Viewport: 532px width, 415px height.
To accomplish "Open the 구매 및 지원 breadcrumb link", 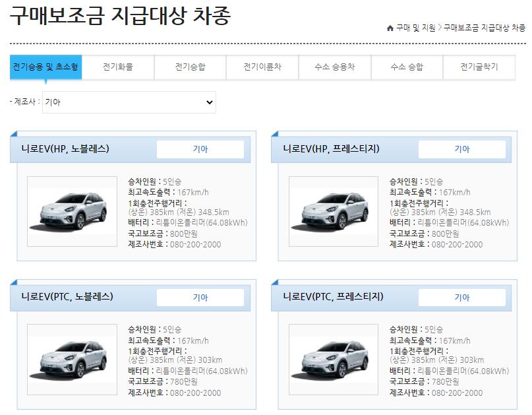I will click(x=415, y=28).
